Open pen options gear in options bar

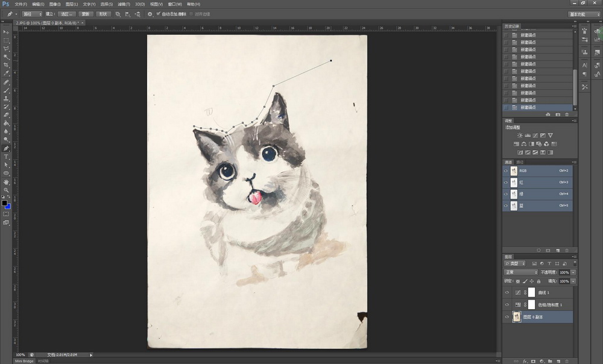point(150,14)
